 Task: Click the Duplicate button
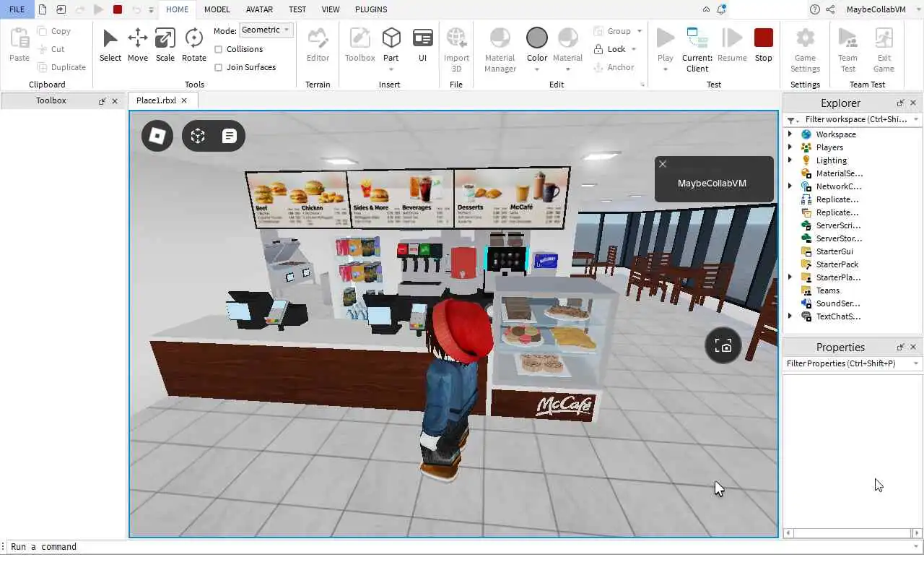click(61, 67)
